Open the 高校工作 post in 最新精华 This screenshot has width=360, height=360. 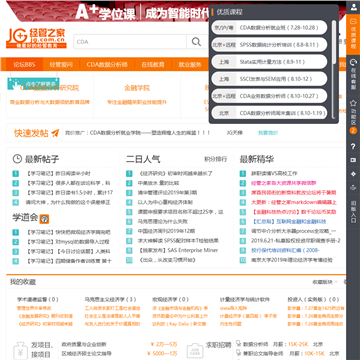[274, 173]
